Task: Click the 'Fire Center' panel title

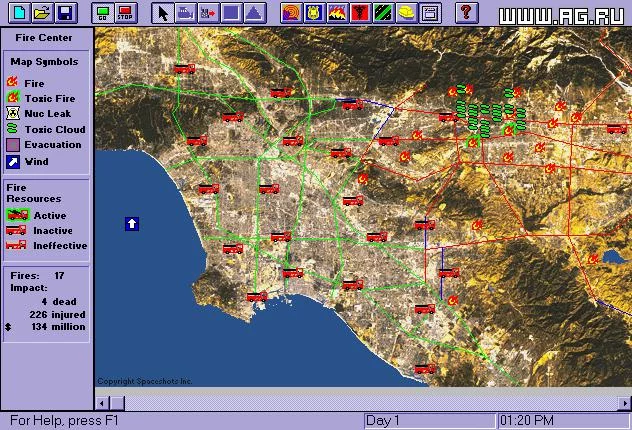Action: [44, 37]
